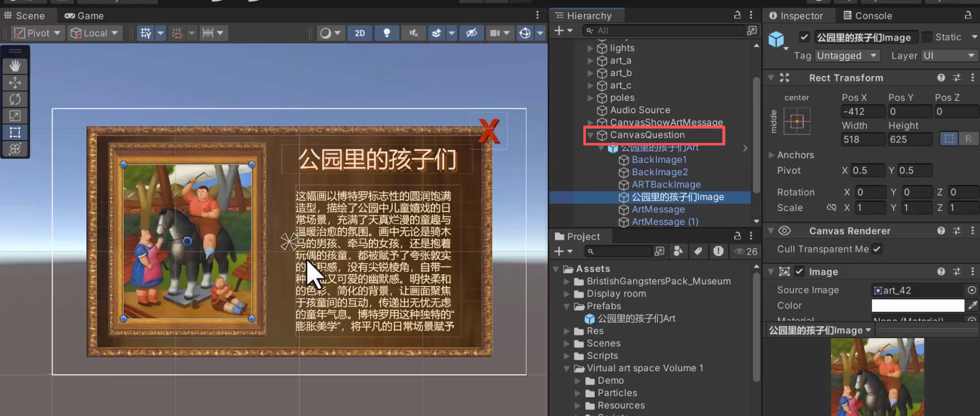Select ArtMessage (1) in Hierarchy
Image resolution: width=980 pixels, height=416 pixels.
665,222
